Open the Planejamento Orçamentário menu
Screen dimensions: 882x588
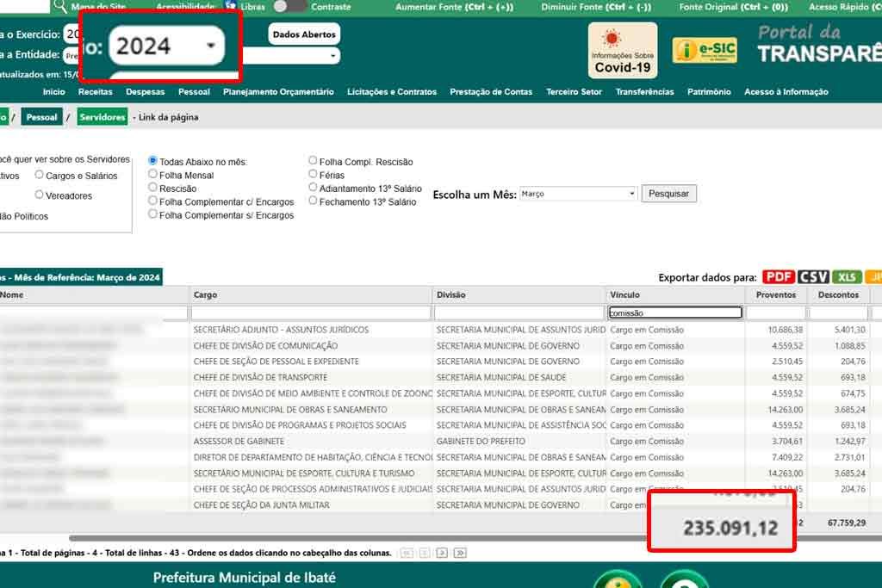278,91
